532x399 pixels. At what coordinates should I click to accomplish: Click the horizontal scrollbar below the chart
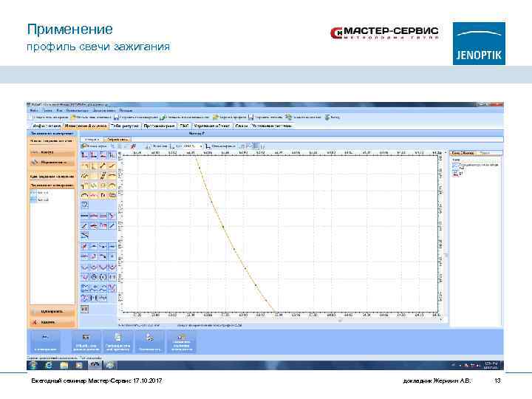pos(280,320)
